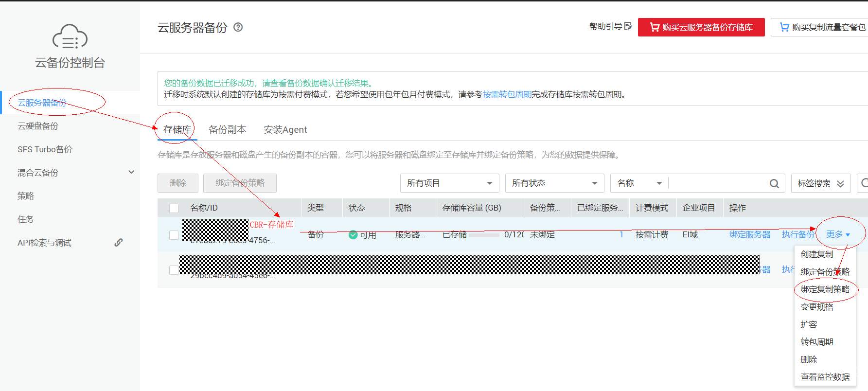Image resolution: width=868 pixels, height=391 pixels.
Task: Open the 按需转包周期 link
Action: point(507,94)
